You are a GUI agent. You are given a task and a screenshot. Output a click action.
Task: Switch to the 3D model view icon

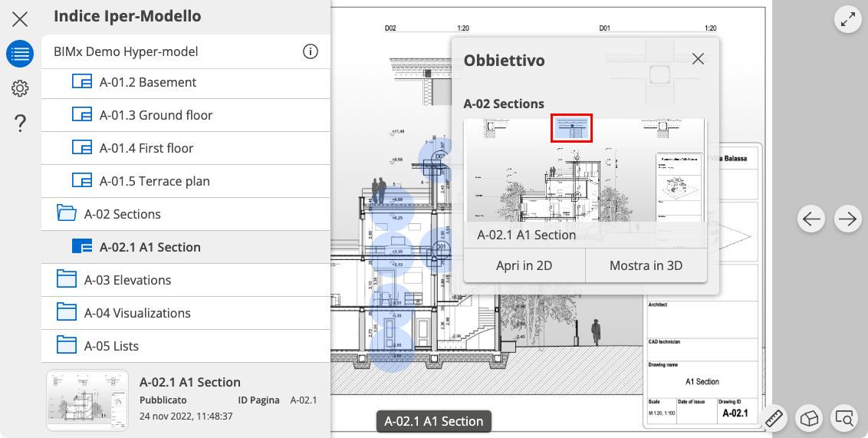pyautogui.click(x=809, y=418)
